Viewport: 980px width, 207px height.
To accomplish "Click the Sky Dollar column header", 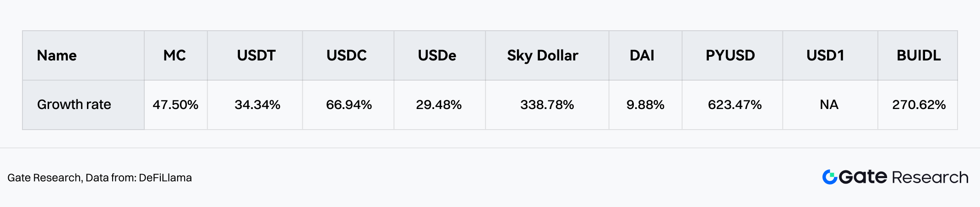I will (x=543, y=55).
